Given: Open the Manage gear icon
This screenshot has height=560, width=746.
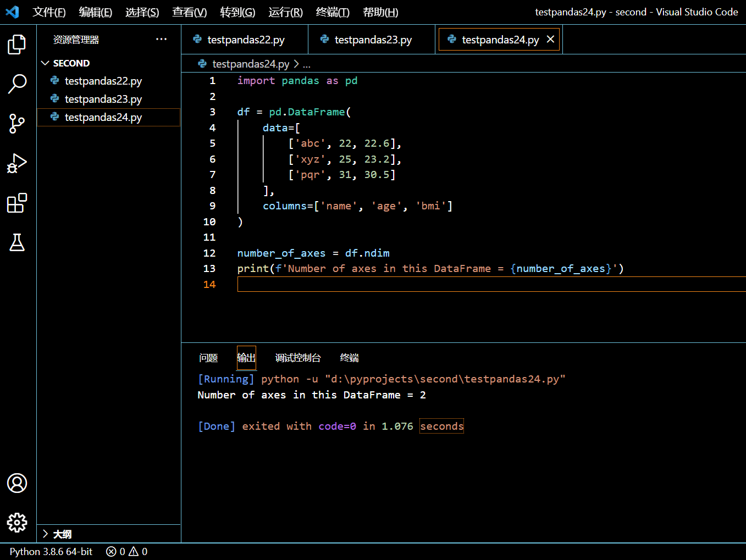Looking at the screenshot, I should (x=17, y=523).
